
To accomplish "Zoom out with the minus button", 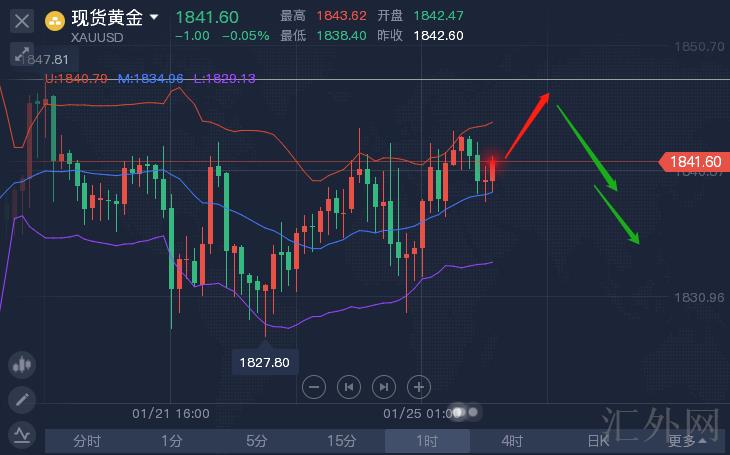I will (x=314, y=386).
